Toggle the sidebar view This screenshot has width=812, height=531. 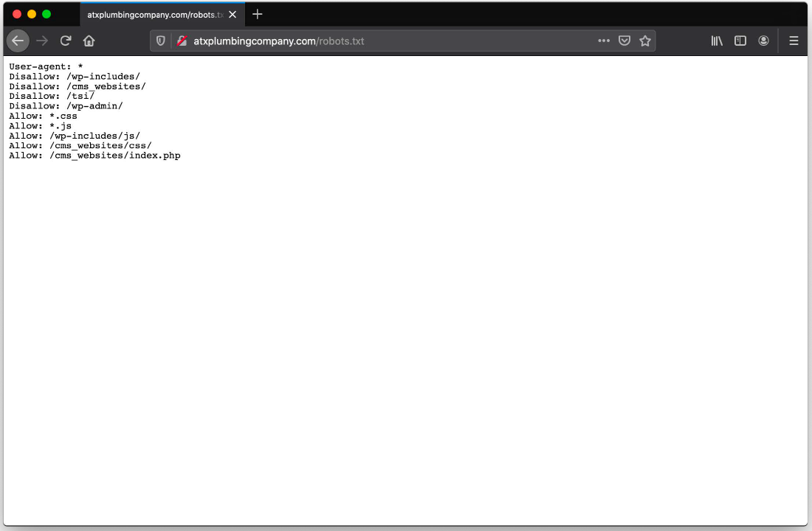(740, 41)
